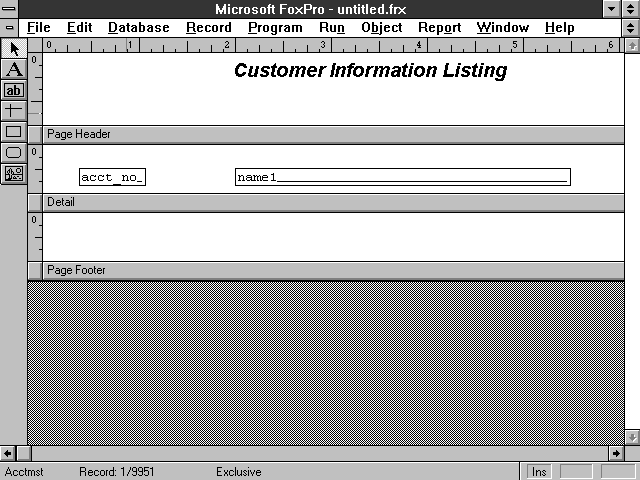Choose the Picture tool
Image resolution: width=640 pixels, height=480 pixels.
pyautogui.click(x=13, y=173)
